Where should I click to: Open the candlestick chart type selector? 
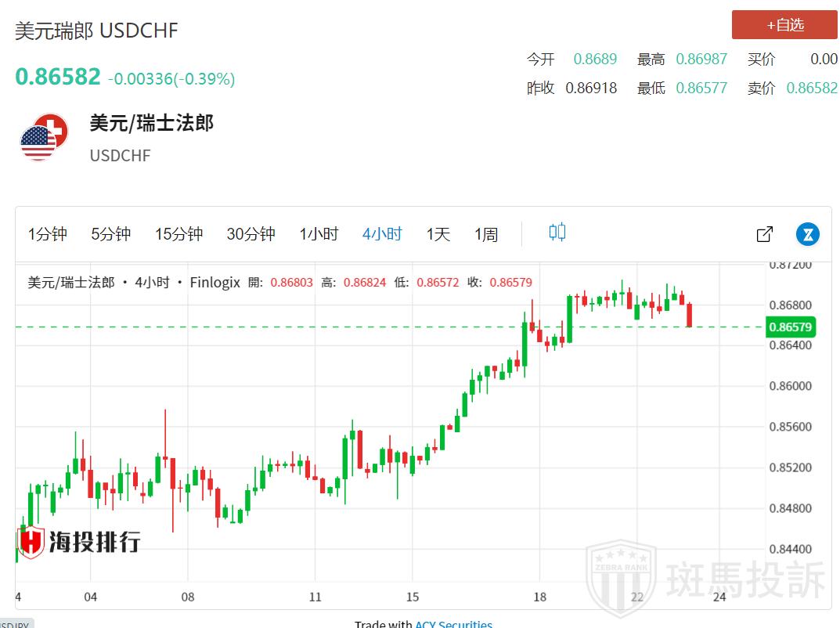(x=557, y=233)
